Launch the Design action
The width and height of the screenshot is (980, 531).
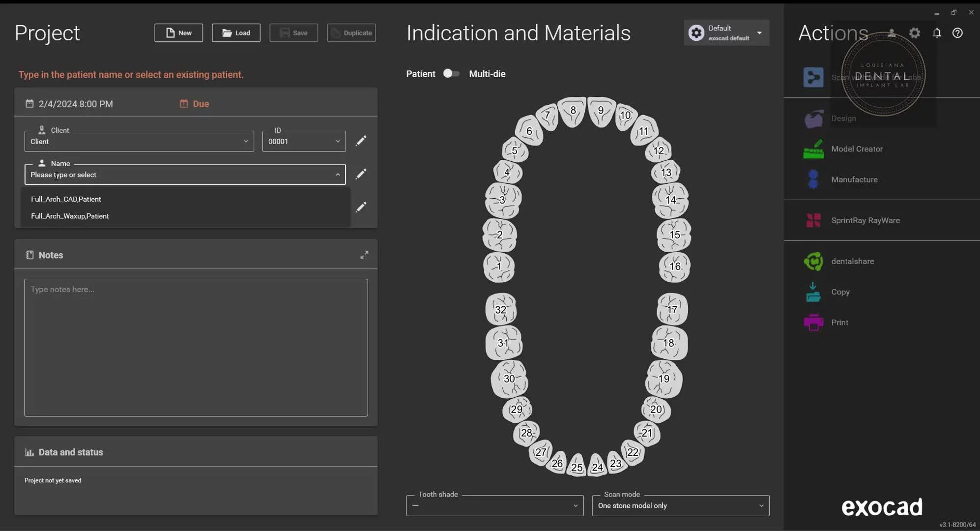point(843,118)
